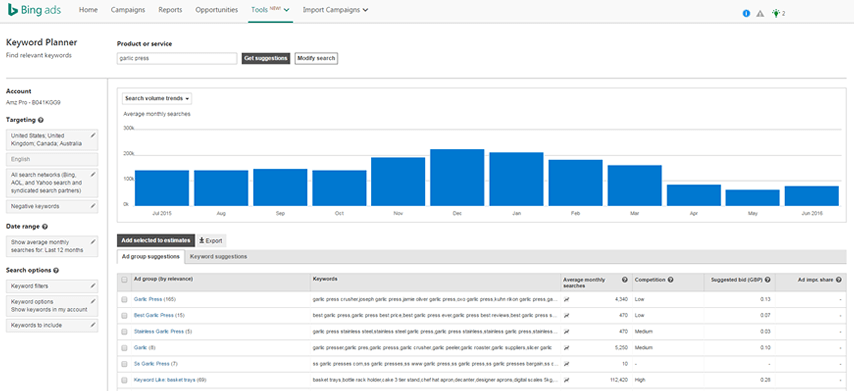View trend chart icon for Garlic Press row

566,300
